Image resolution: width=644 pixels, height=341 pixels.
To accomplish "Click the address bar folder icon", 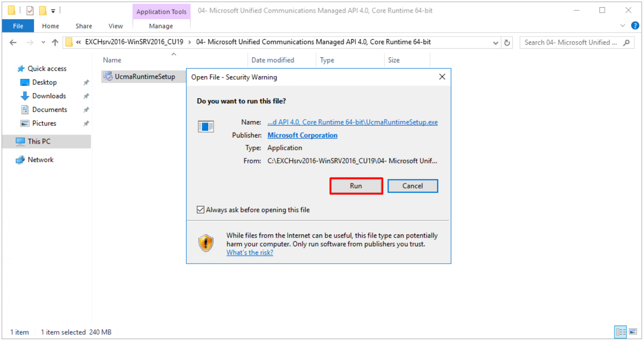I will (69, 42).
